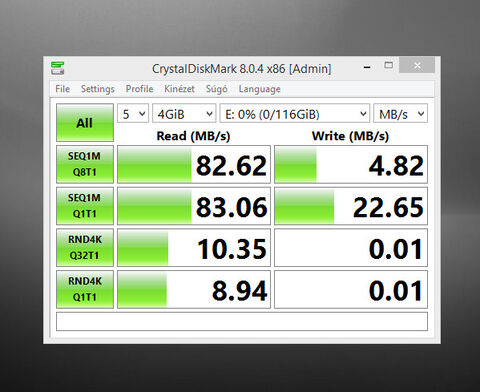Image resolution: width=480 pixels, height=392 pixels.
Task: Click the CrystalDiskMark app icon in title bar
Action: click(x=57, y=68)
